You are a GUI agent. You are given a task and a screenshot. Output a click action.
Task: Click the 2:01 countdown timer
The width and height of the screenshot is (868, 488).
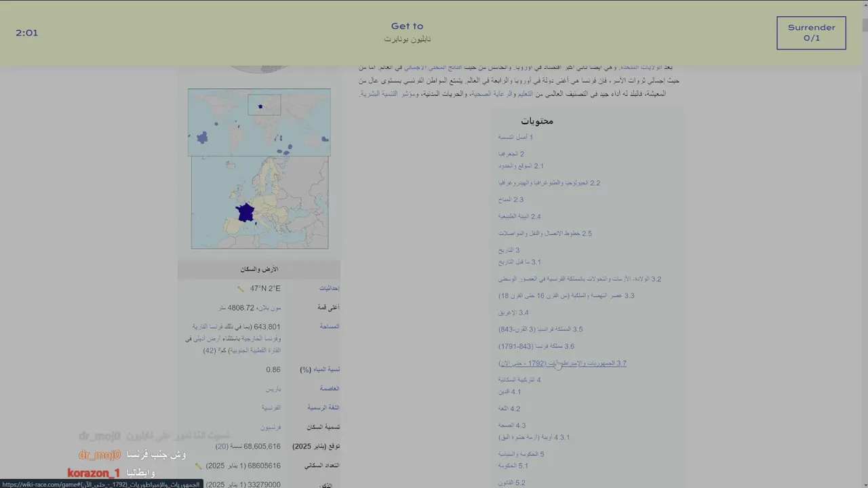click(27, 33)
